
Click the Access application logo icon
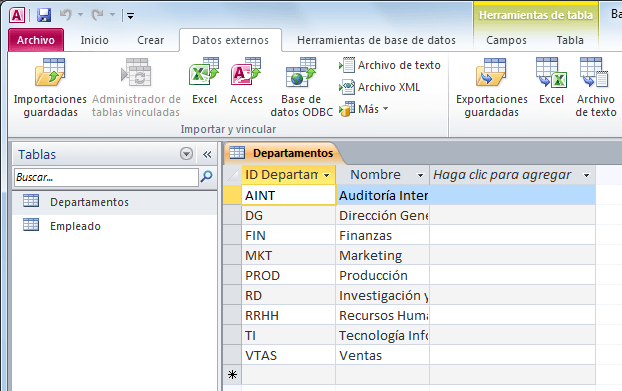pos(17,15)
